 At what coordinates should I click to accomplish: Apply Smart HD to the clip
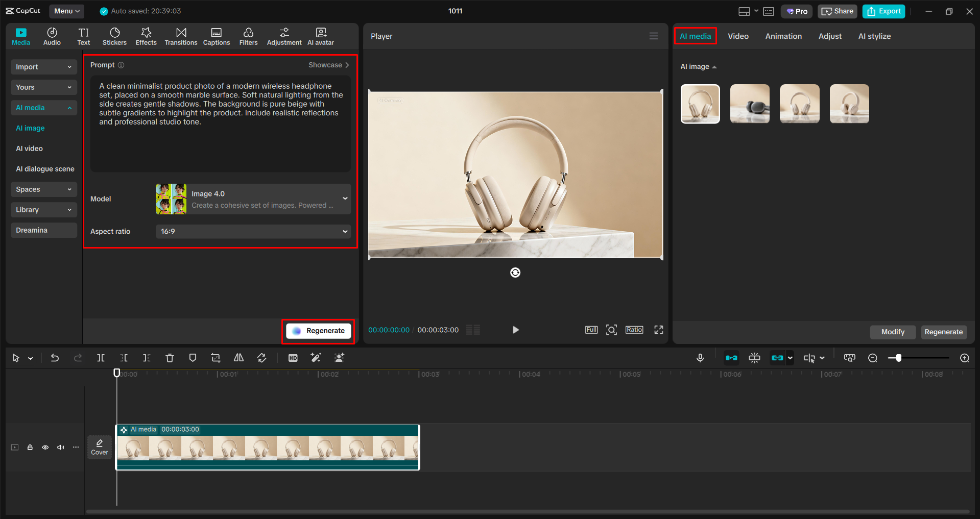pos(293,358)
